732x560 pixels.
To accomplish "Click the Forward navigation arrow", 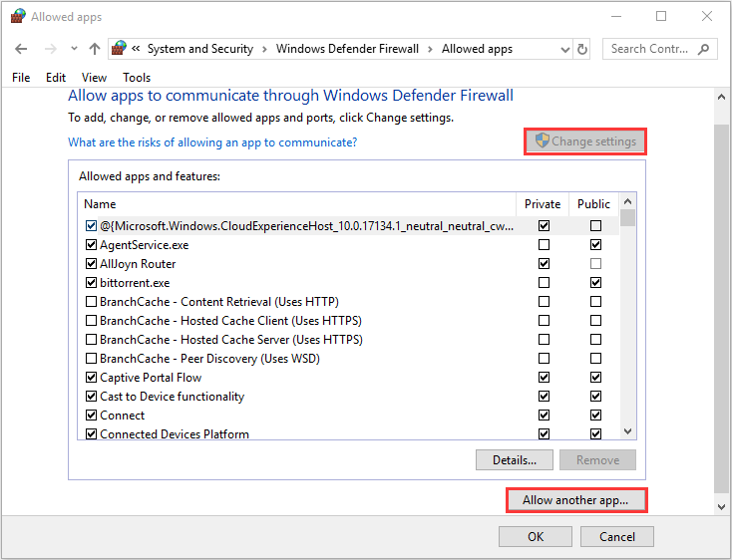I will point(51,49).
